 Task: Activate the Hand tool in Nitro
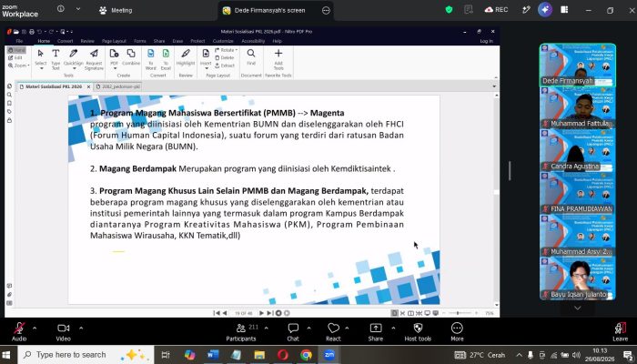click(16, 50)
